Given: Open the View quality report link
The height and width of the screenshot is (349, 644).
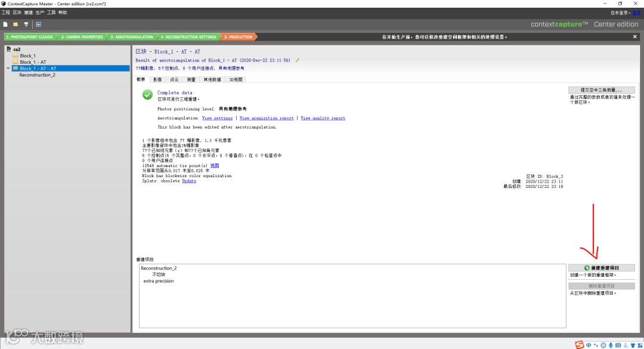Looking at the screenshot, I should coord(323,118).
